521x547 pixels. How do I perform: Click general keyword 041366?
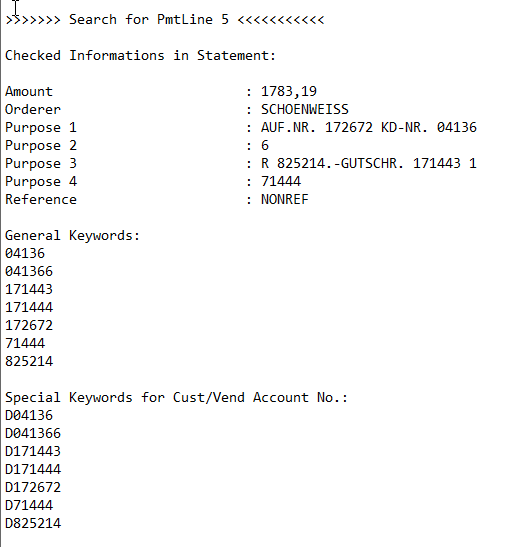point(29,271)
